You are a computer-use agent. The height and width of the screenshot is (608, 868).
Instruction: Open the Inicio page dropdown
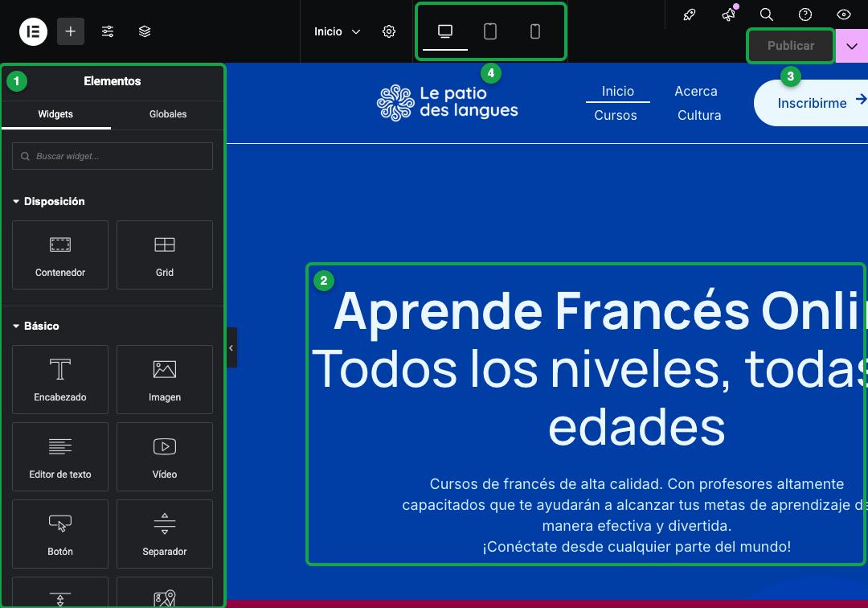click(337, 31)
